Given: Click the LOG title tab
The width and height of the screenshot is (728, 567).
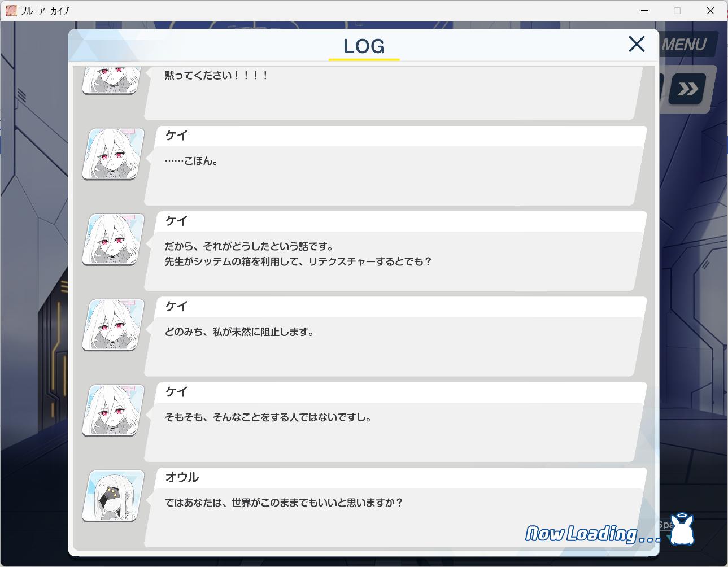Looking at the screenshot, I should coord(364,46).
